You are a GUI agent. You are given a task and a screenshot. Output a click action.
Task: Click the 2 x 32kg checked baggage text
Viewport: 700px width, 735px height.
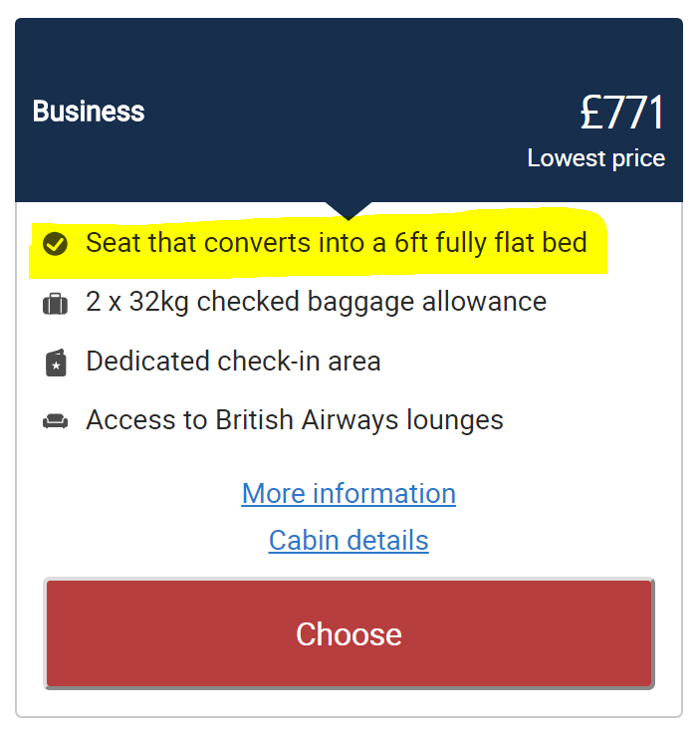tap(316, 302)
